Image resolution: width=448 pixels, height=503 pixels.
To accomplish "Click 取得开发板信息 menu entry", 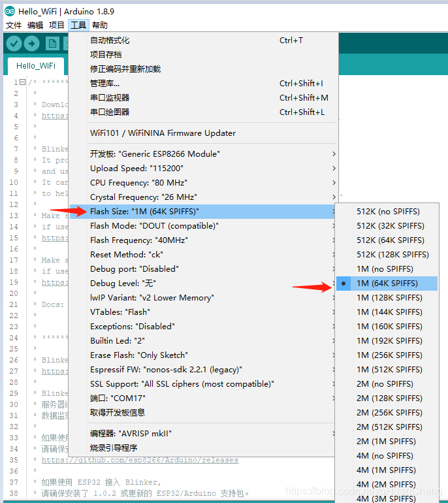I will (x=202, y=413).
